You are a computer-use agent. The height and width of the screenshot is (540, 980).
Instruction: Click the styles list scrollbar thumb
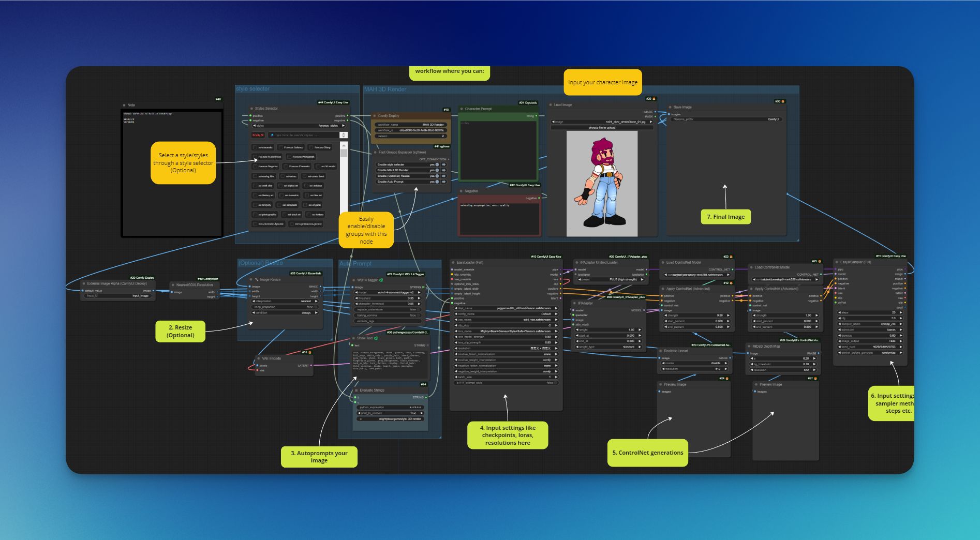click(344, 153)
